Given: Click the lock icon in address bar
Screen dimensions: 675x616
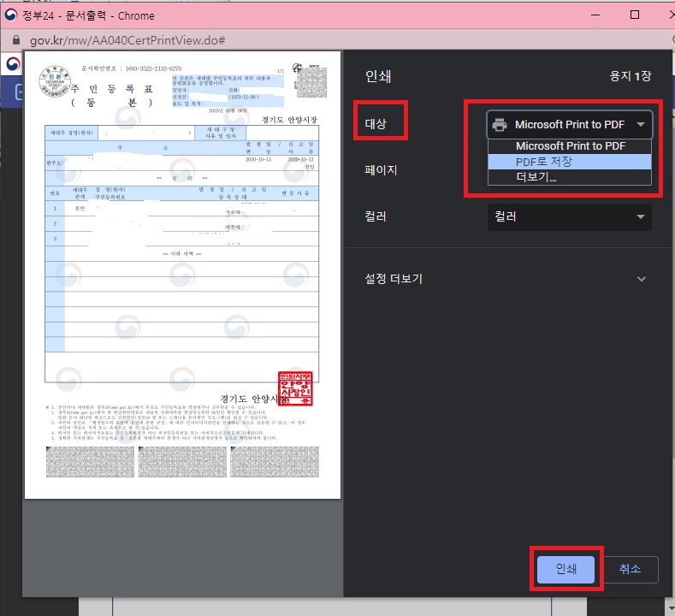Looking at the screenshot, I should pos(16,40).
